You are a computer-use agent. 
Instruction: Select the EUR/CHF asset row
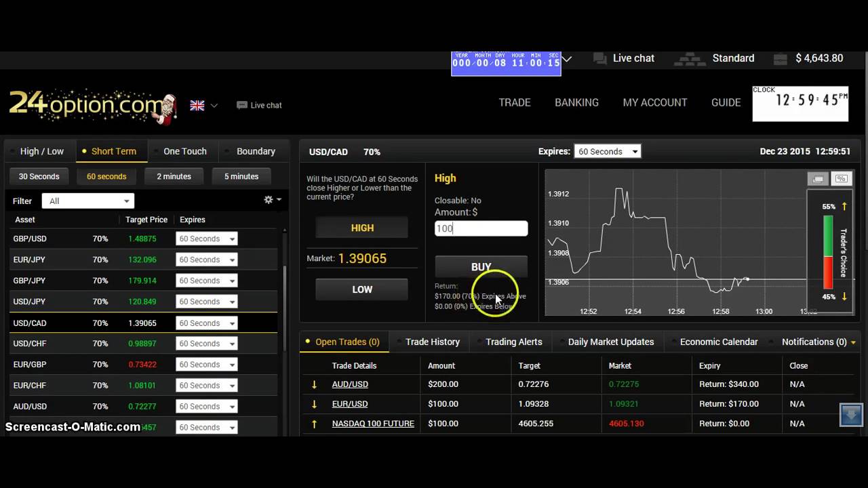[143, 386]
